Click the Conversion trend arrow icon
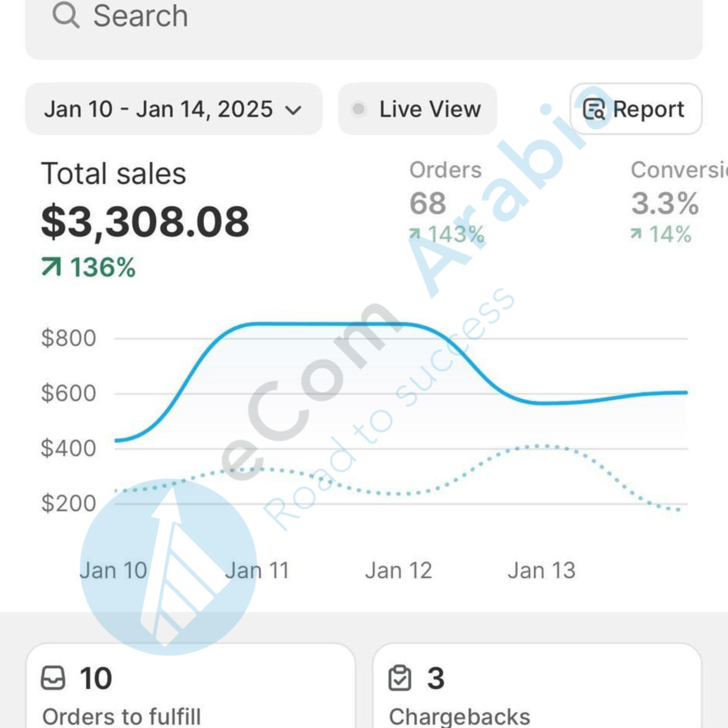The image size is (728, 728). point(636,234)
